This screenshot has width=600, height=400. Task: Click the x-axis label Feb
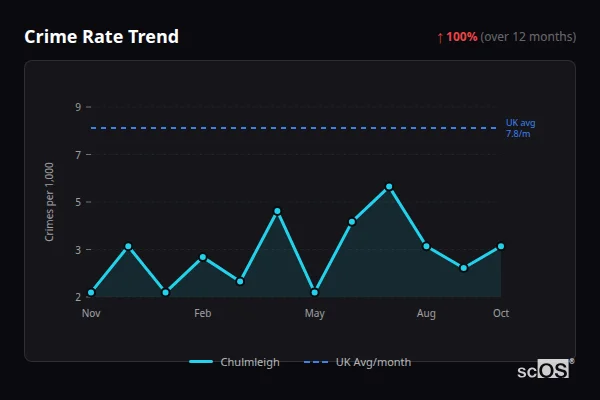[203, 313]
